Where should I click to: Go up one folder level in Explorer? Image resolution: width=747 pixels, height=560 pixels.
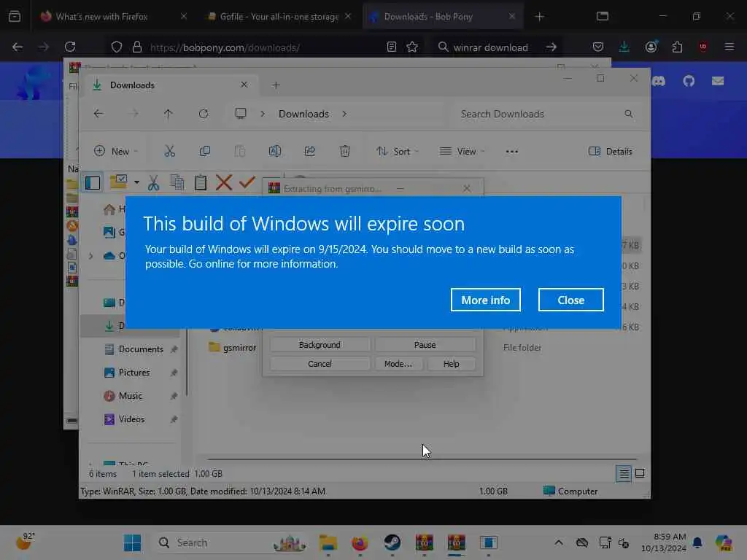169,114
